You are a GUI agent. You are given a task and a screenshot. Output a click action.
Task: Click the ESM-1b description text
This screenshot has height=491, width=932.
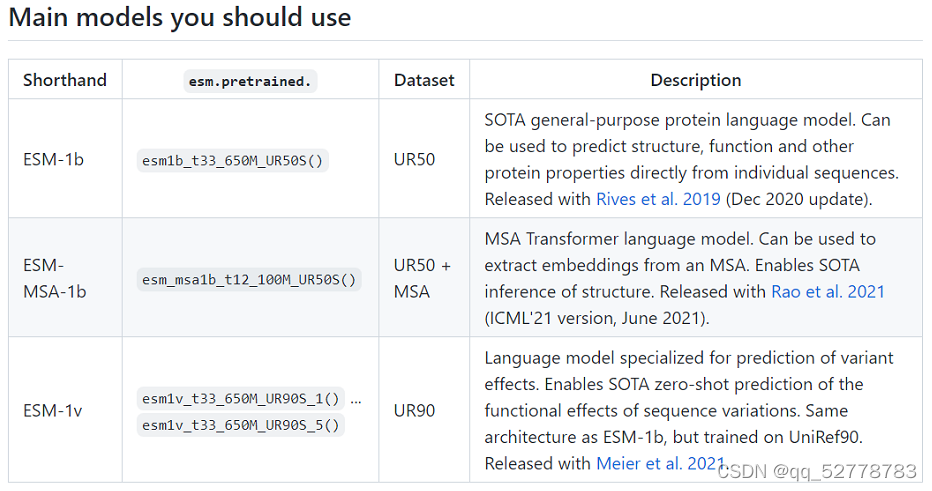point(690,146)
